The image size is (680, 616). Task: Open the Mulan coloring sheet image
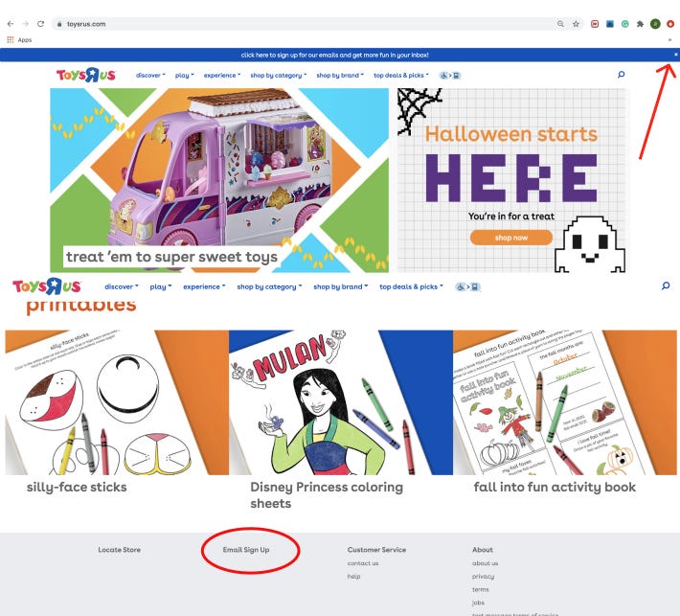[341, 402]
